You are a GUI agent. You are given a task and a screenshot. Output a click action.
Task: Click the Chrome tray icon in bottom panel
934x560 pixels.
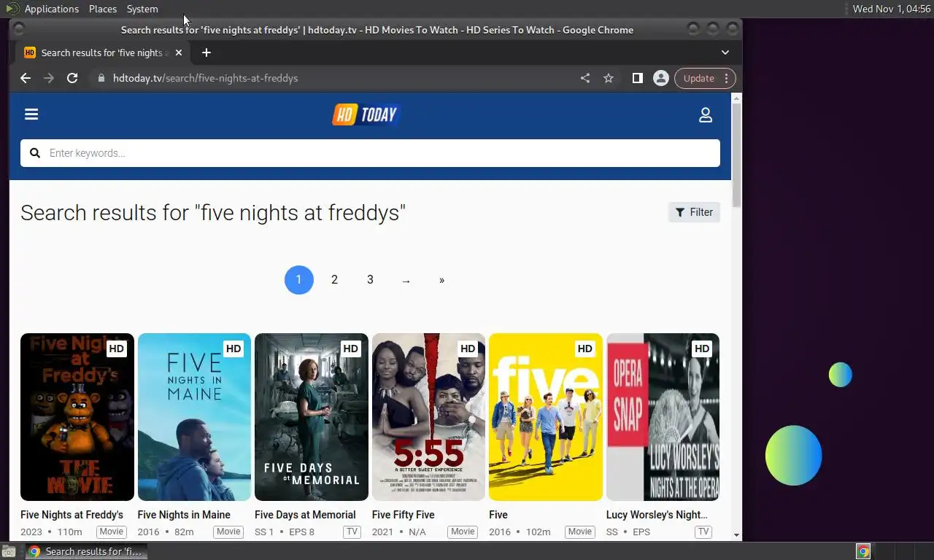coord(863,551)
